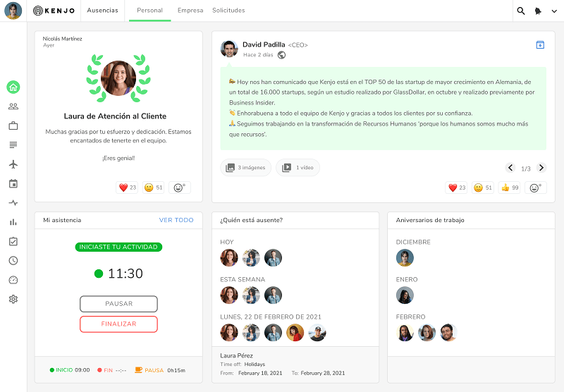Click the VER TODO link
This screenshot has width=564, height=392.
(176, 220)
